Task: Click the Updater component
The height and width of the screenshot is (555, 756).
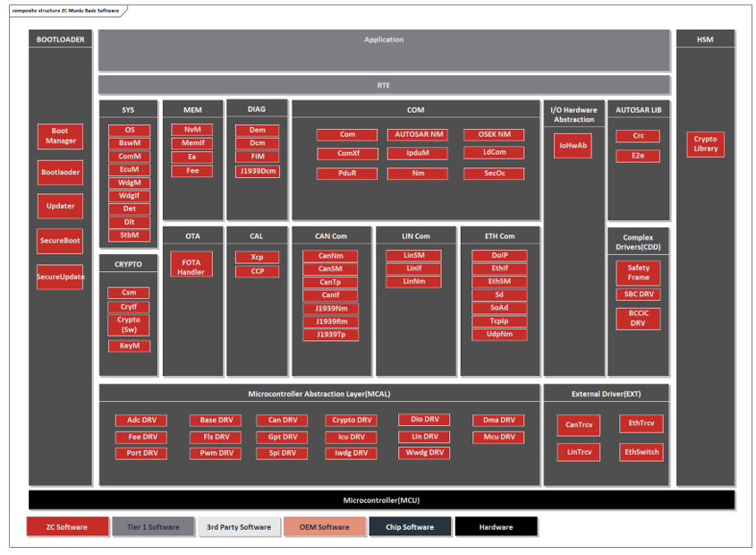Action: pyautogui.click(x=60, y=206)
